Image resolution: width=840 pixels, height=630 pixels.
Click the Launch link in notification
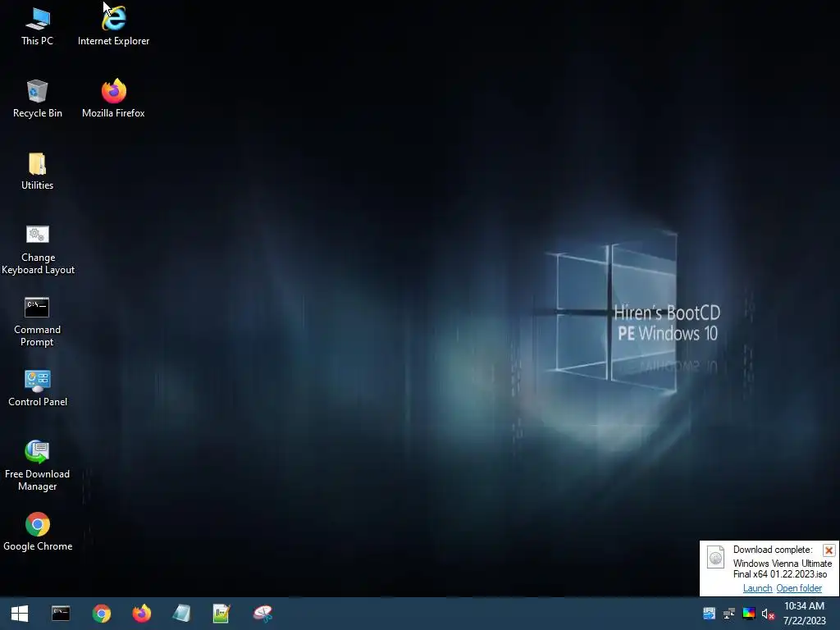point(757,588)
